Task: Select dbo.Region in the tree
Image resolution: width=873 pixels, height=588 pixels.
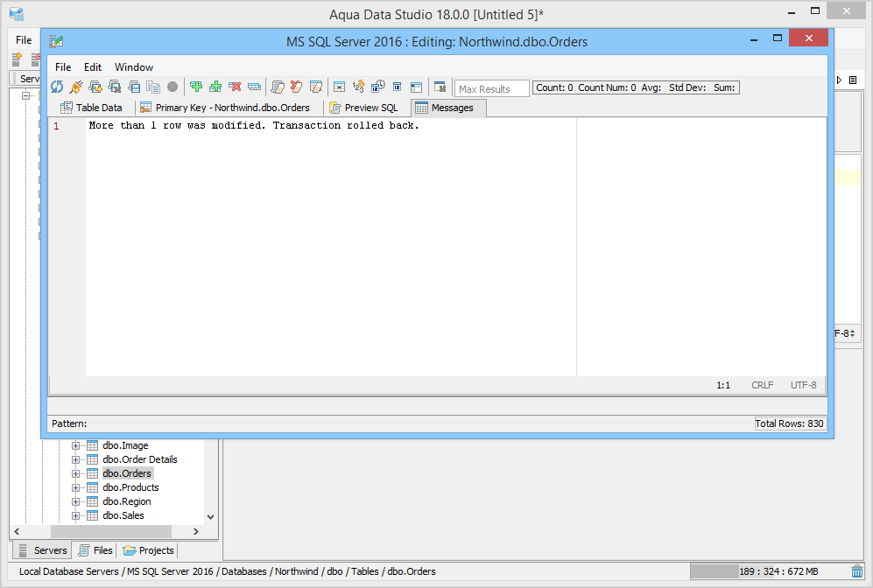Action: (x=127, y=501)
